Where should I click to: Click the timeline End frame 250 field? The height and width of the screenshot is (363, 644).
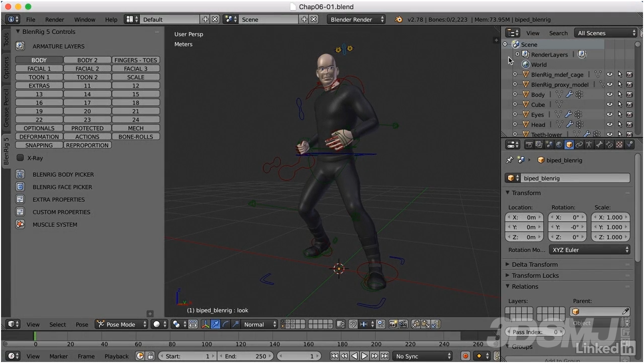246,356
